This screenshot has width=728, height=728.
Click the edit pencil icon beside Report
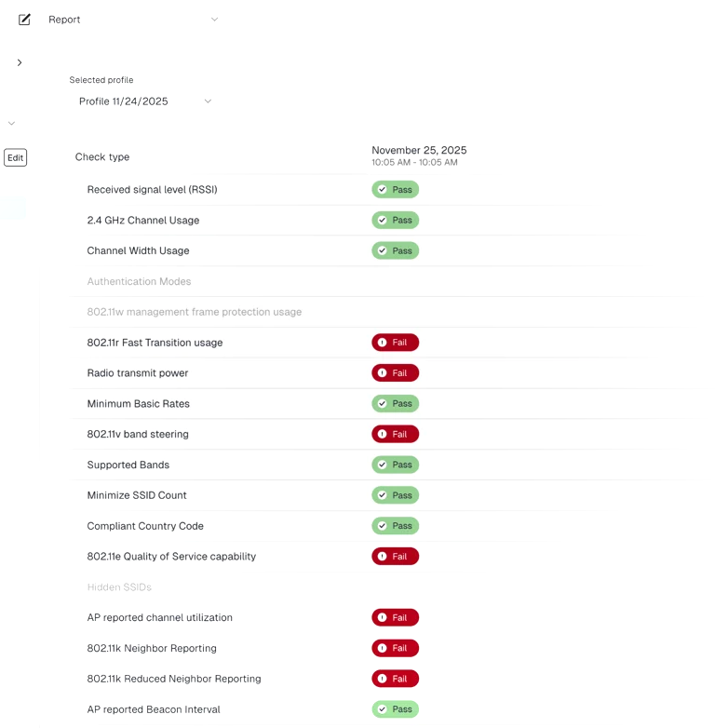pyautogui.click(x=24, y=20)
